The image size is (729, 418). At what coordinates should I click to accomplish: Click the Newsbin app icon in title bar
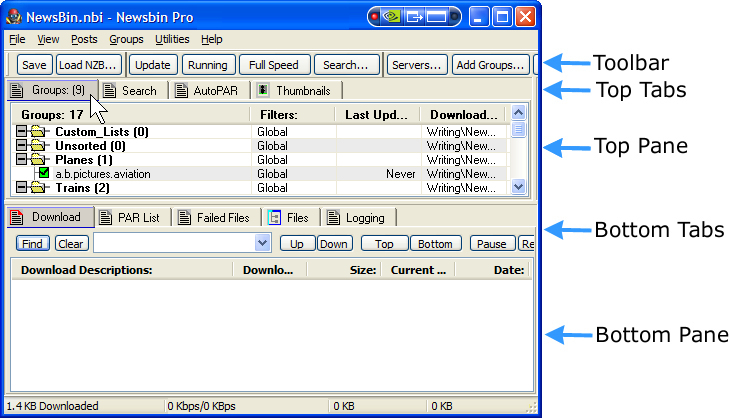point(14,17)
